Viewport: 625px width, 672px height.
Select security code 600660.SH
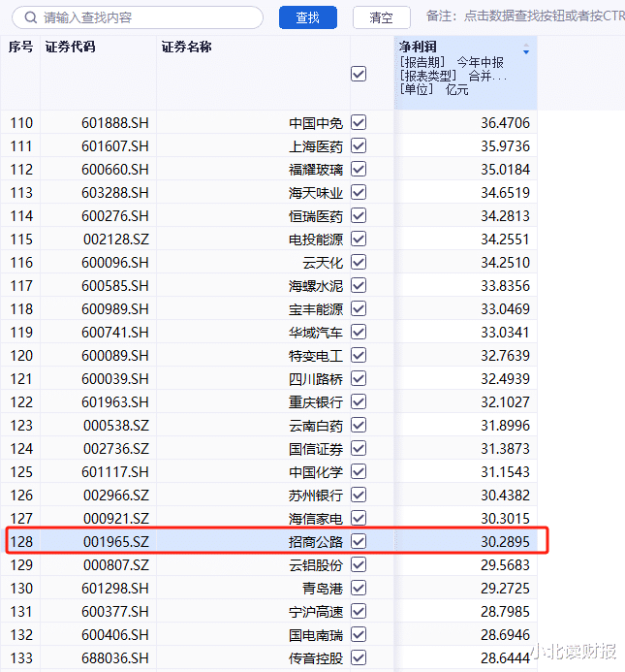coord(115,170)
